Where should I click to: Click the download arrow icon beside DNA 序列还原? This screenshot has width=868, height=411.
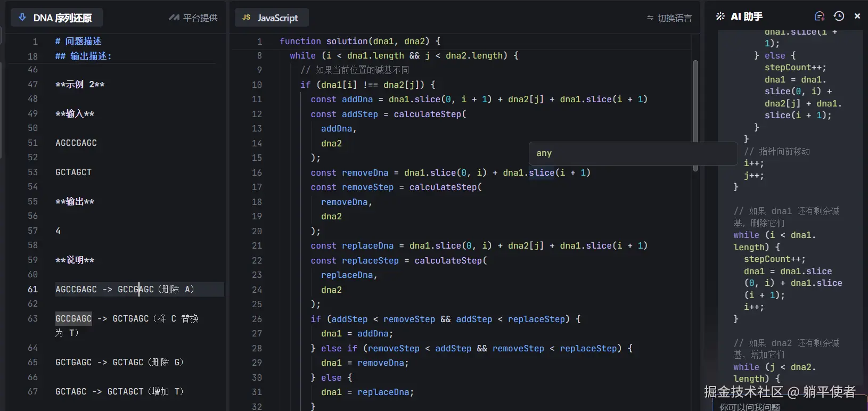(22, 18)
